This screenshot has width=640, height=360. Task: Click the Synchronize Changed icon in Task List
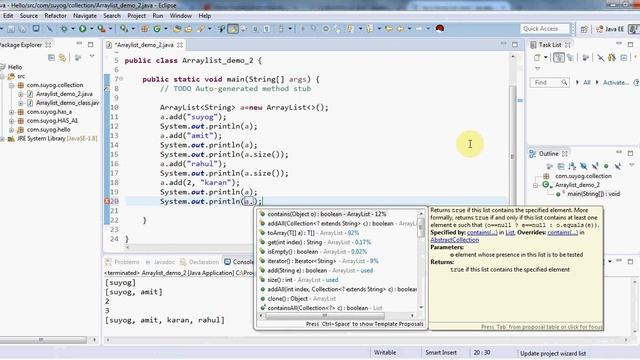tap(612, 58)
